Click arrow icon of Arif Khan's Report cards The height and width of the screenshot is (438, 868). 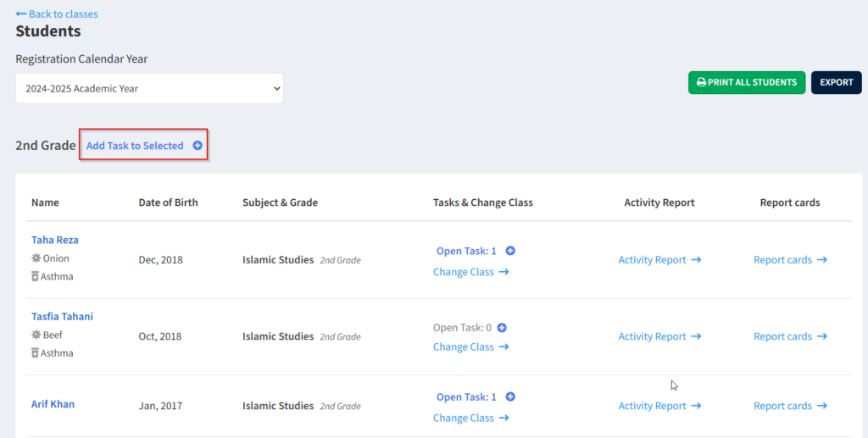coord(821,406)
